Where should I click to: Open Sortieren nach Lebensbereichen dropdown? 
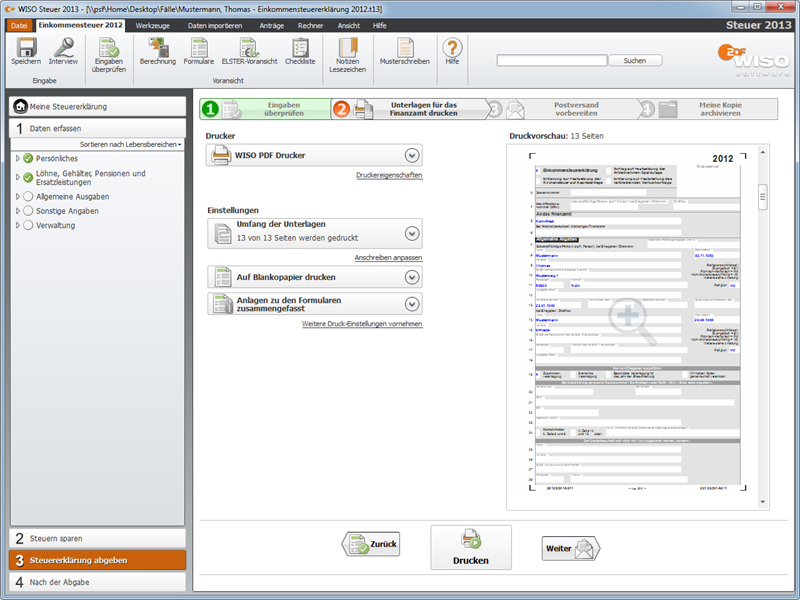coord(131,144)
